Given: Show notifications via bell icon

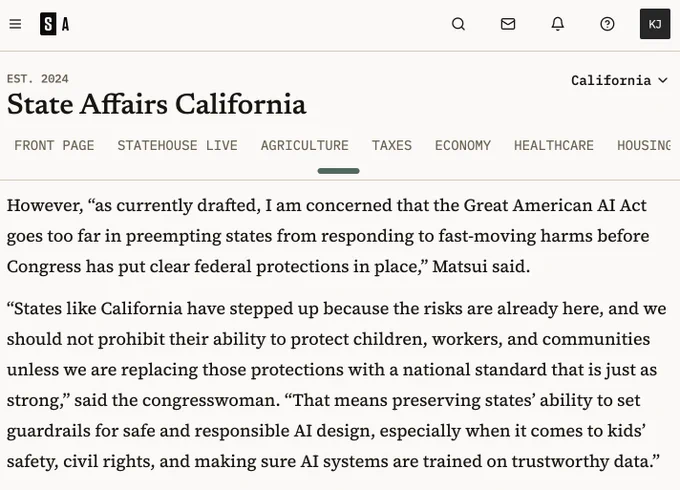Looking at the screenshot, I should [558, 24].
